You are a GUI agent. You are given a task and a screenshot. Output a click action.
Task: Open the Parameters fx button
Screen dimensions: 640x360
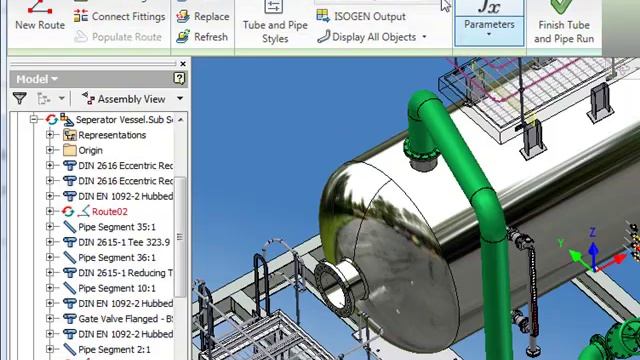489,7
